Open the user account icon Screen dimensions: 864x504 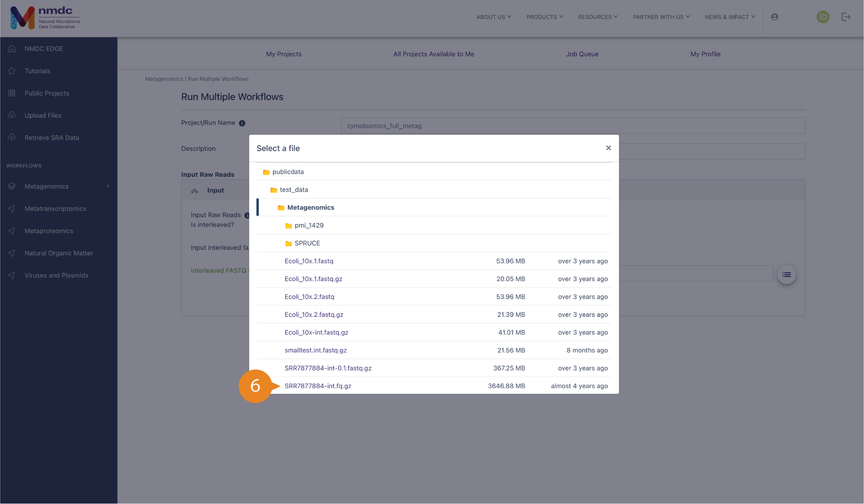[775, 17]
